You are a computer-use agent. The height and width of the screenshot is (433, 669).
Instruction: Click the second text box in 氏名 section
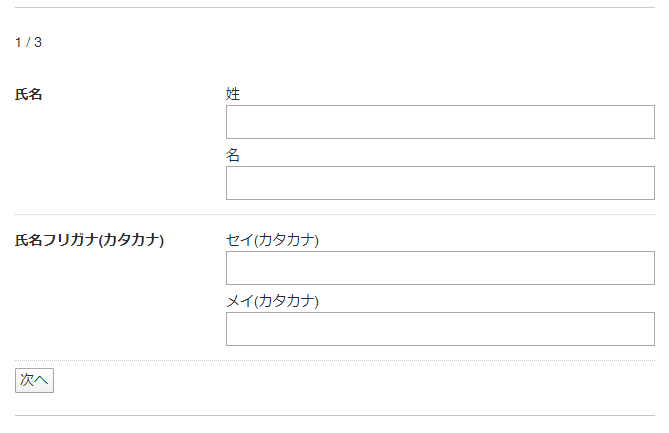440,183
